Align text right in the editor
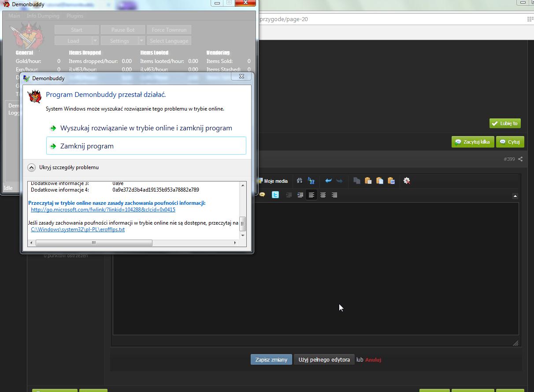The image size is (534, 392). click(x=334, y=195)
